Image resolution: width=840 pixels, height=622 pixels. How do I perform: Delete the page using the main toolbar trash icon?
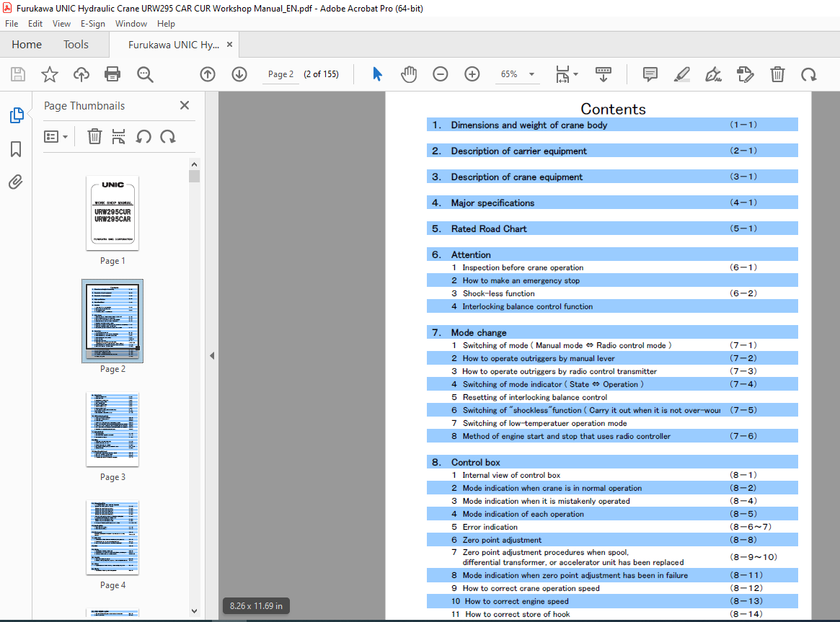tap(777, 74)
